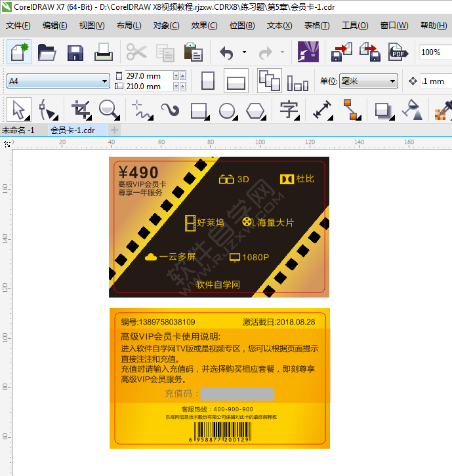Switch page to landscape orientation
This screenshot has width=452, height=476.
(236, 81)
